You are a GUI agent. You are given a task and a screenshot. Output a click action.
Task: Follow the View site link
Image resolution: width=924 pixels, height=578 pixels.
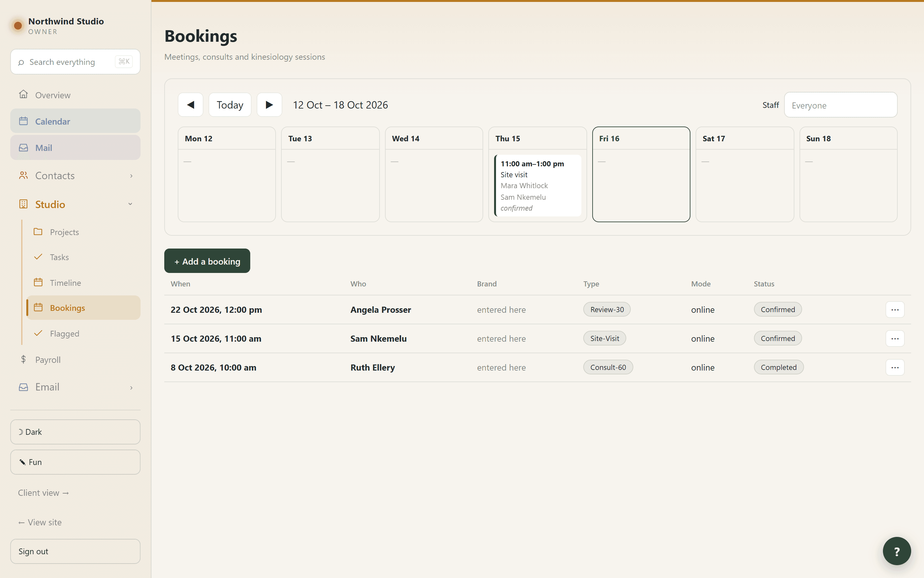tap(40, 522)
